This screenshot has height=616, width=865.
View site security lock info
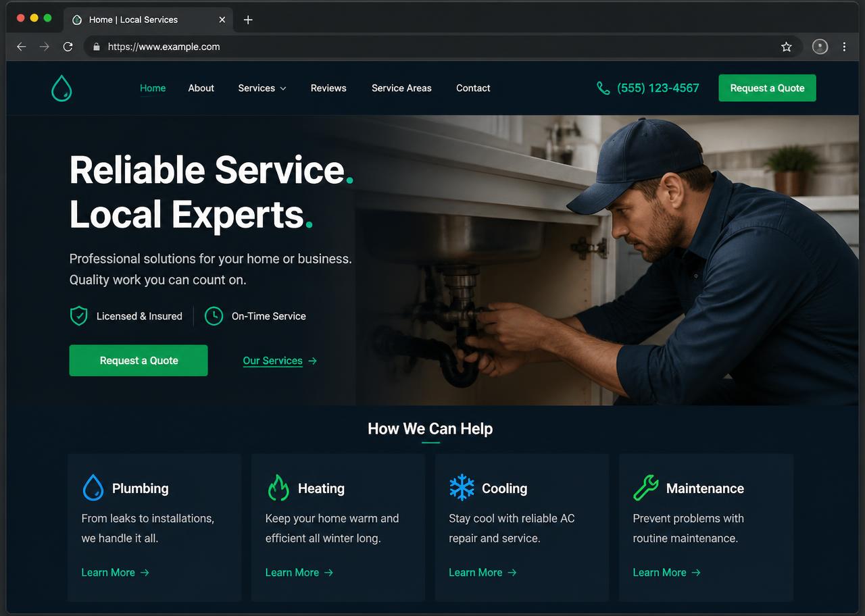[x=96, y=47]
